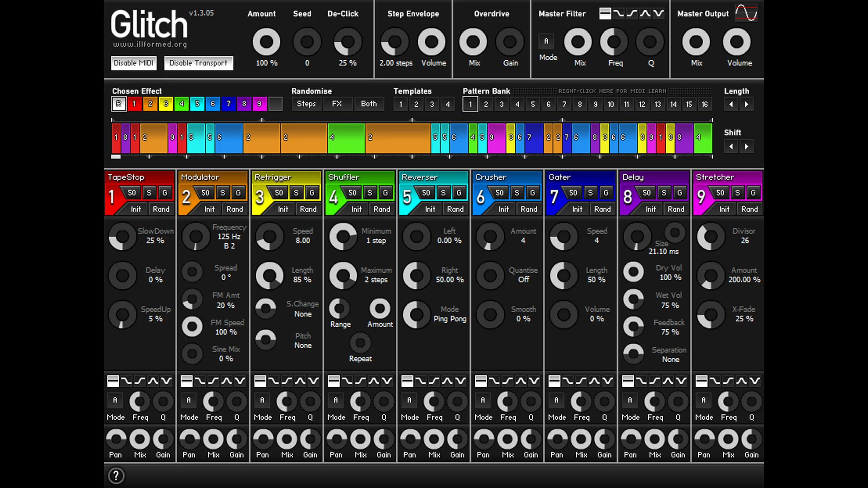The image size is (868, 488).
Task: Toggle Delay G button
Action: tap(680, 192)
